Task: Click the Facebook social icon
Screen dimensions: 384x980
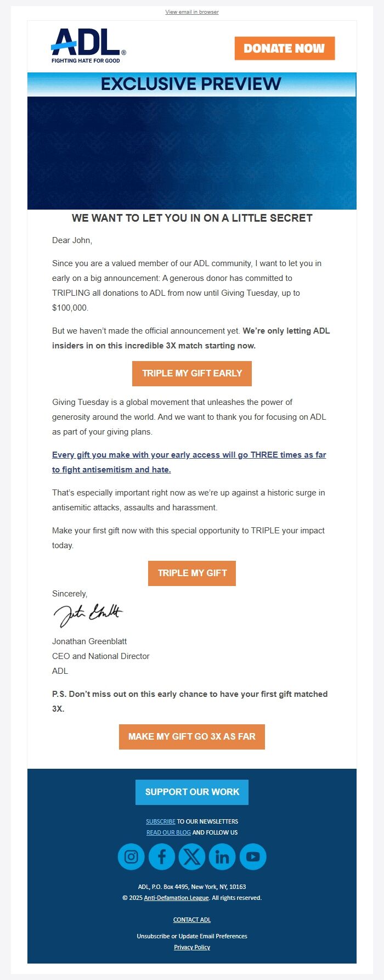Action: 161,856
